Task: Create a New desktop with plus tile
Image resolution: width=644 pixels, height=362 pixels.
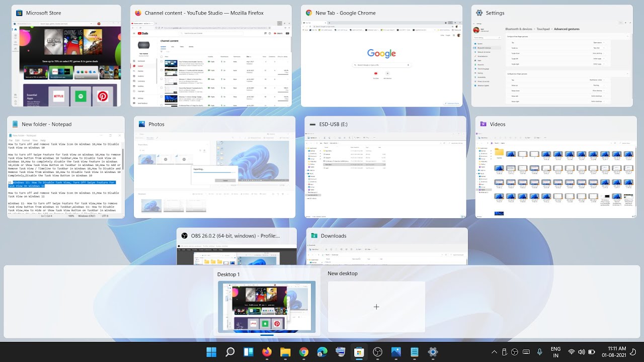Action: pyautogui.click(x=376, y=307)
